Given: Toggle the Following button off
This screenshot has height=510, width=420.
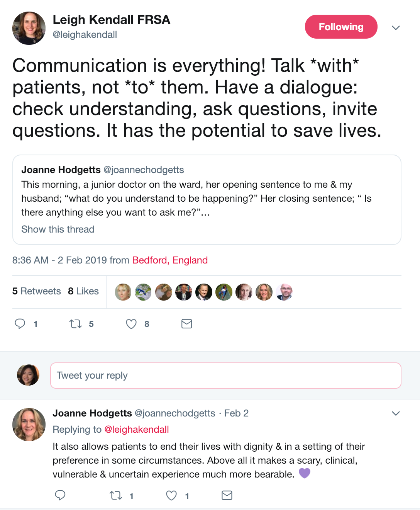Looking at the screenshot, I should [x=341, y=27].
